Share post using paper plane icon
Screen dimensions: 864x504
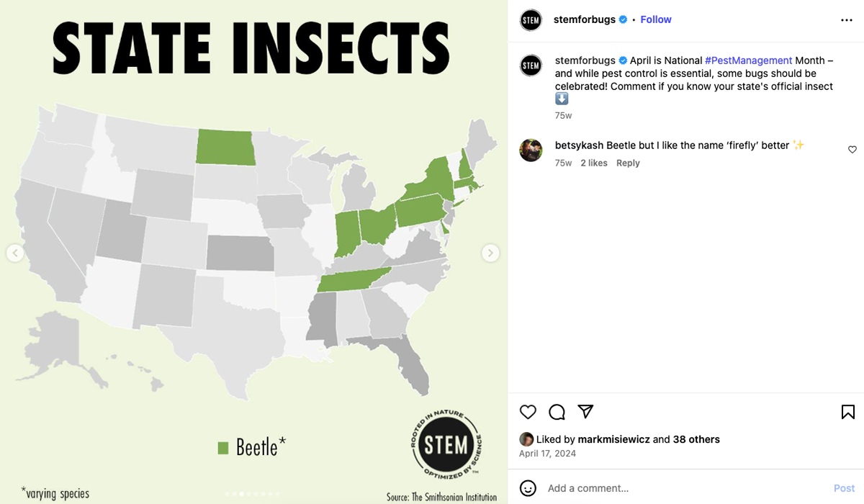coord(585,411)
